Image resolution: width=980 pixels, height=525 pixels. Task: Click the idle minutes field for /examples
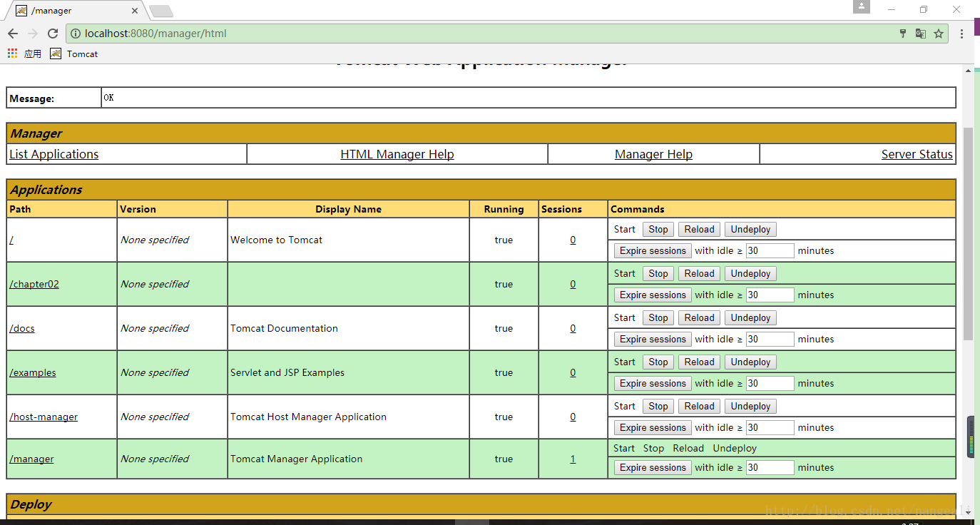point(770,383)
